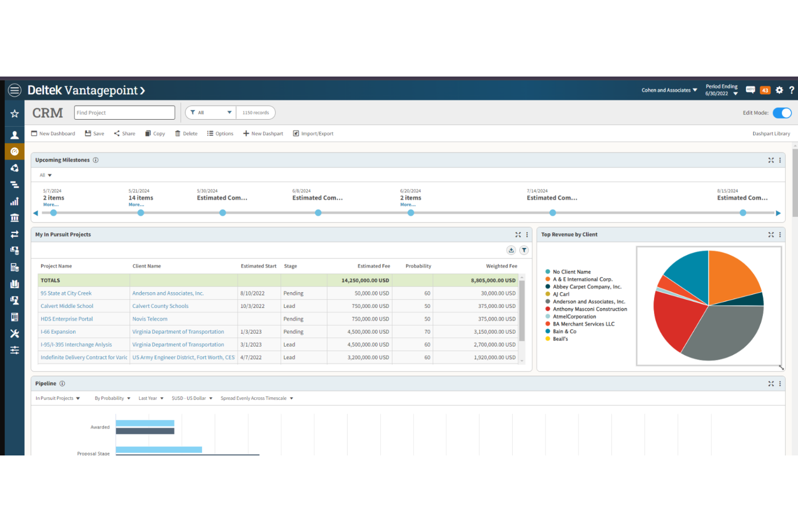
Task: Maximize the Top Revenue by Client dashpart
Action: pos(771,234)
